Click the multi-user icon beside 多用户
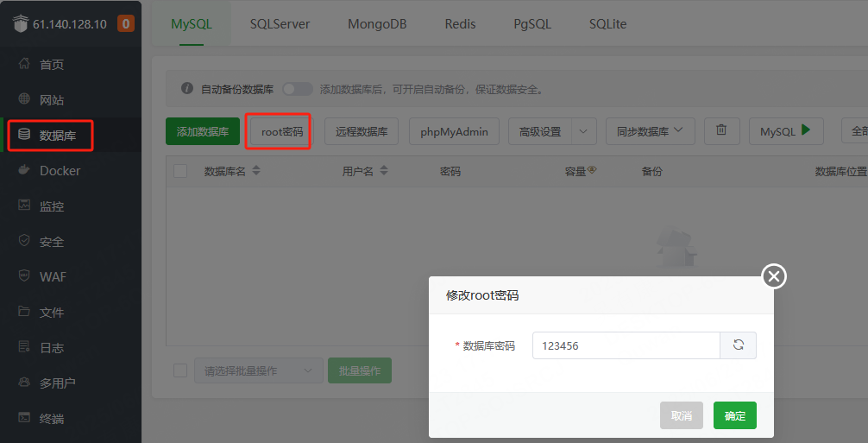868x443 pixels. pyautogui.click(x=24, y=382)
